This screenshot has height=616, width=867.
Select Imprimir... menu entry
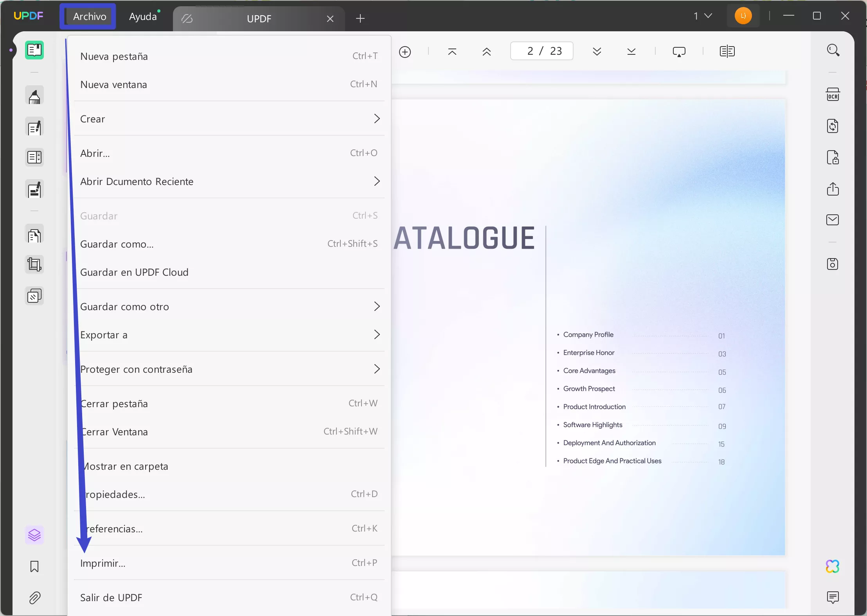[229, 563]
